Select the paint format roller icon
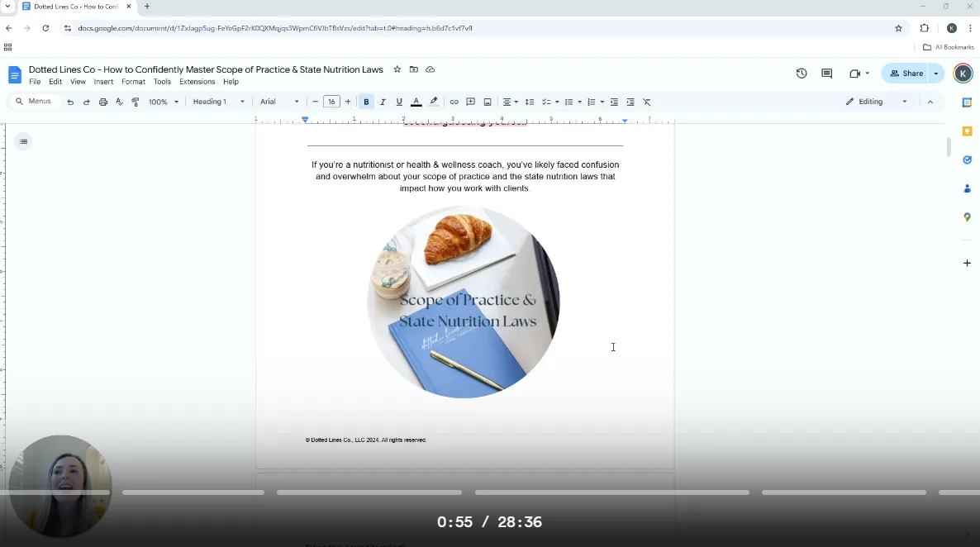Image resolution: width=980 pixels, height=547 pixels. point(136,102)
